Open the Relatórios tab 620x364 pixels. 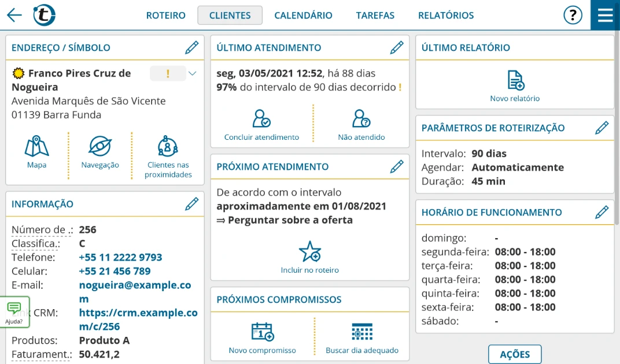[445, 16]
